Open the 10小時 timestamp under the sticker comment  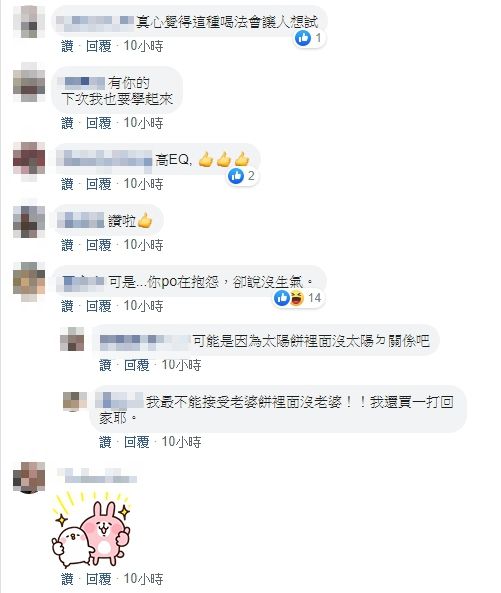[143, 579]
